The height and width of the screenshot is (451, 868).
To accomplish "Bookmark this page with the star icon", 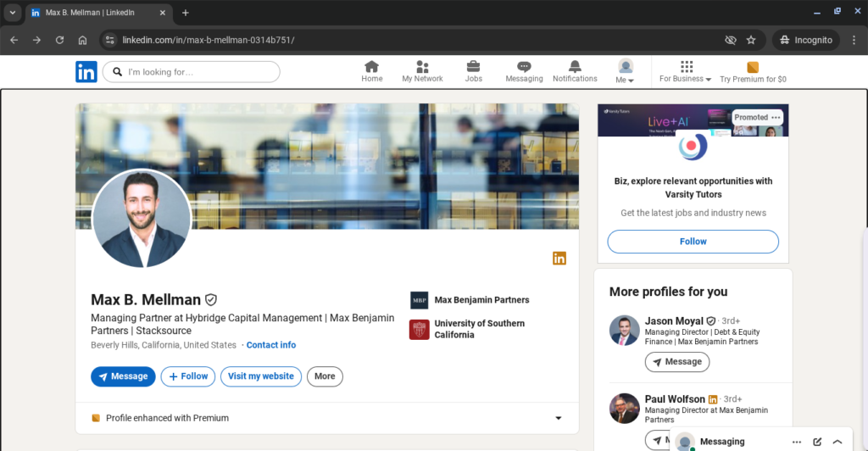I will pyautogui.click(x=751, y=40).
